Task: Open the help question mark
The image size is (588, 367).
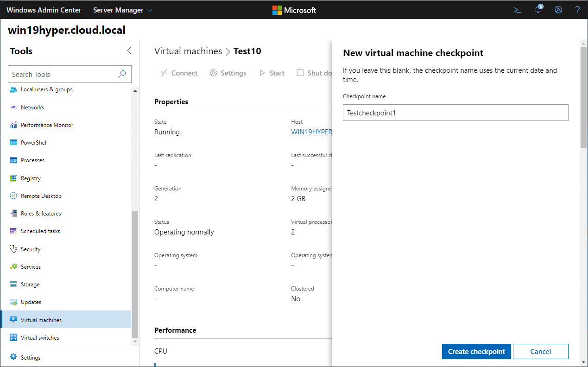Action: tap(577, 10)
